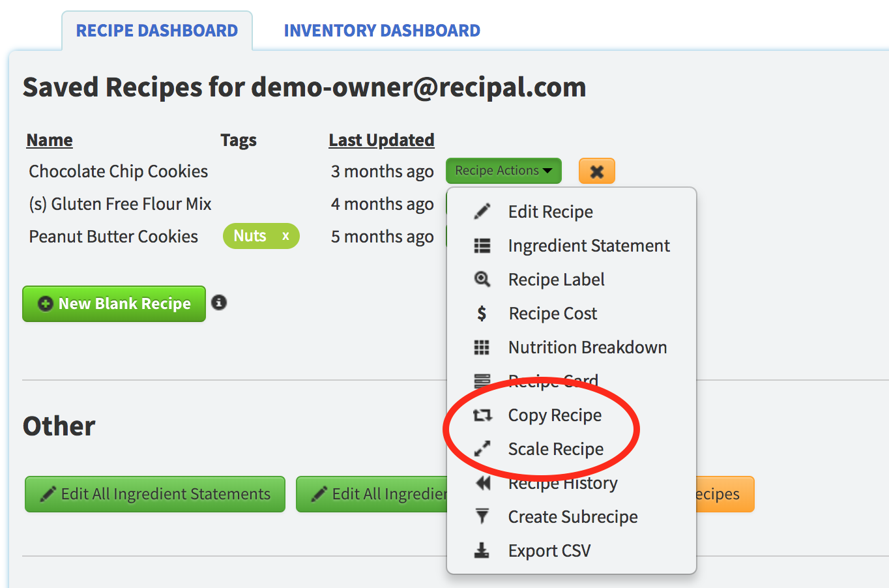The width and height of the screenshot is (889, 588).
Task: Click the download icon for Export CSV
Action: pyautogui.click(x=482, y=551)
